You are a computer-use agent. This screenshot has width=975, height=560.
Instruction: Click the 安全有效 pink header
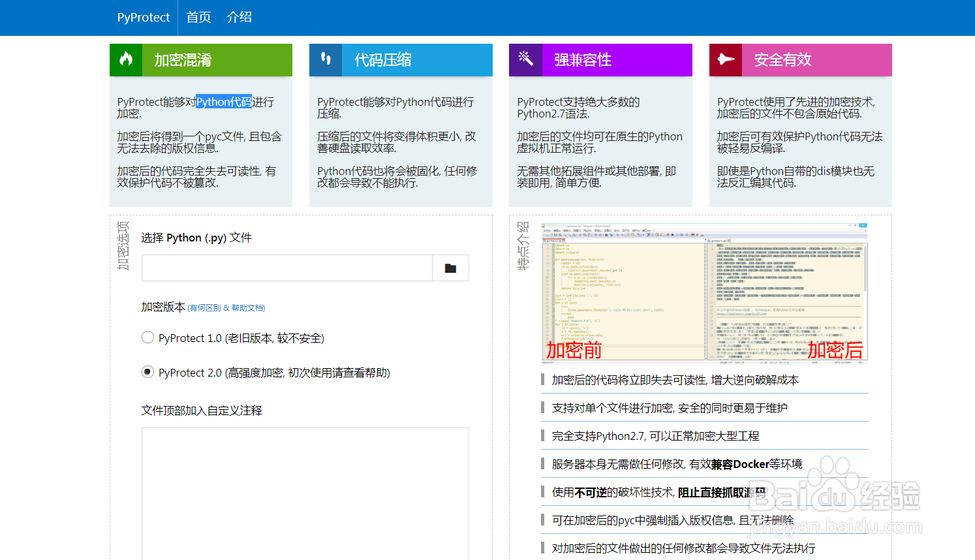[x=801, y=60]
